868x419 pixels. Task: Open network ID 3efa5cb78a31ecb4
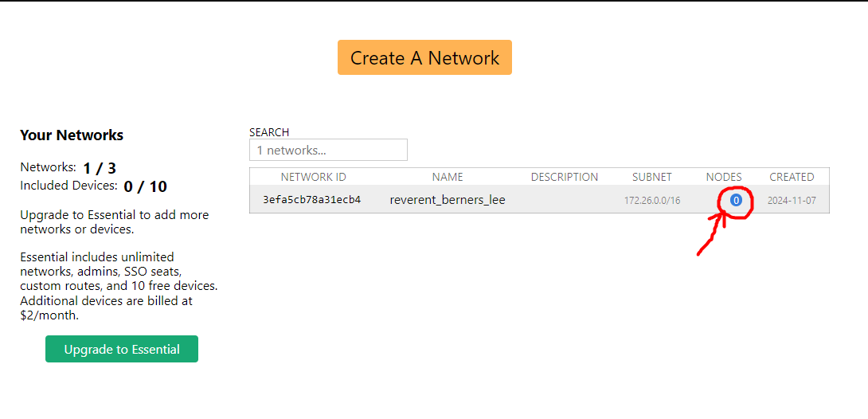pyautogui.click(x=312, y=199)
